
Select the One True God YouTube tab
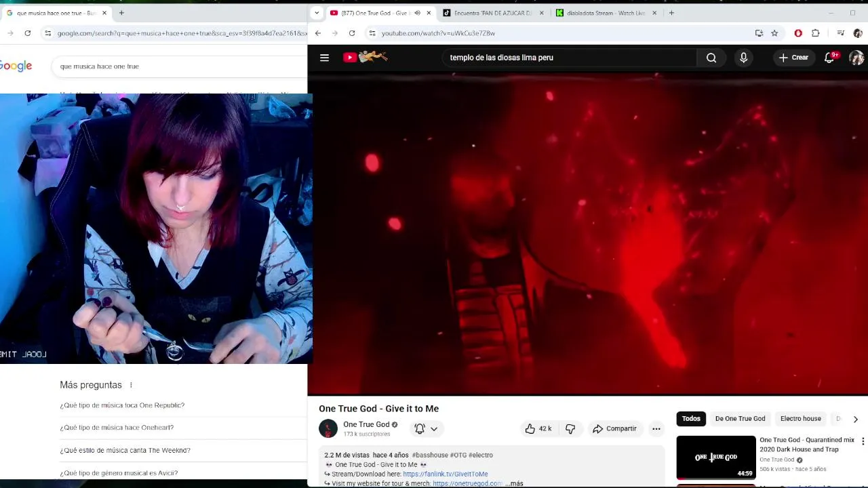point(375,13)
